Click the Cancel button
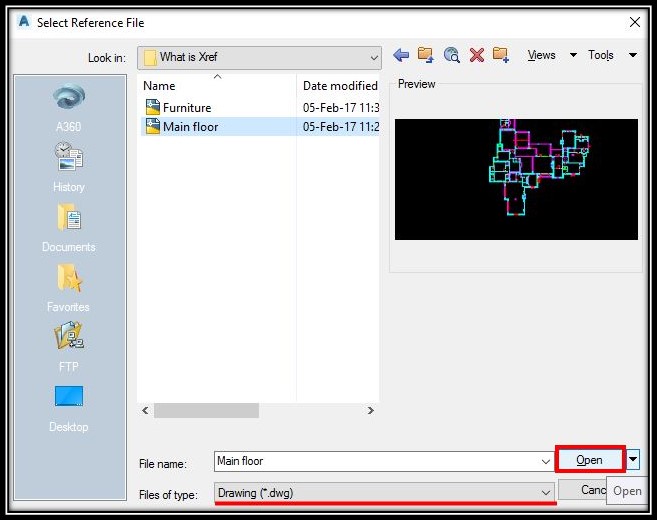 point(583,489)
